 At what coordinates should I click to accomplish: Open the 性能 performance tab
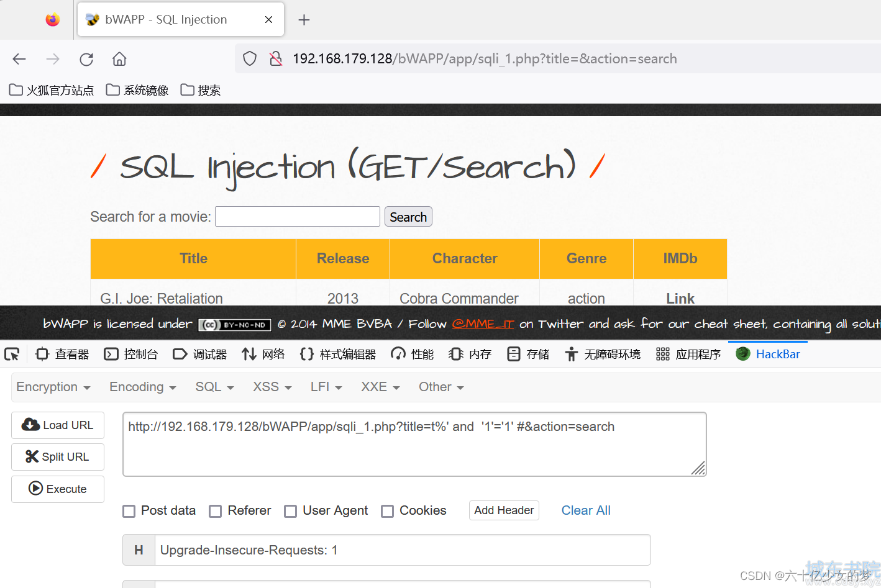[x=412, y=354]
